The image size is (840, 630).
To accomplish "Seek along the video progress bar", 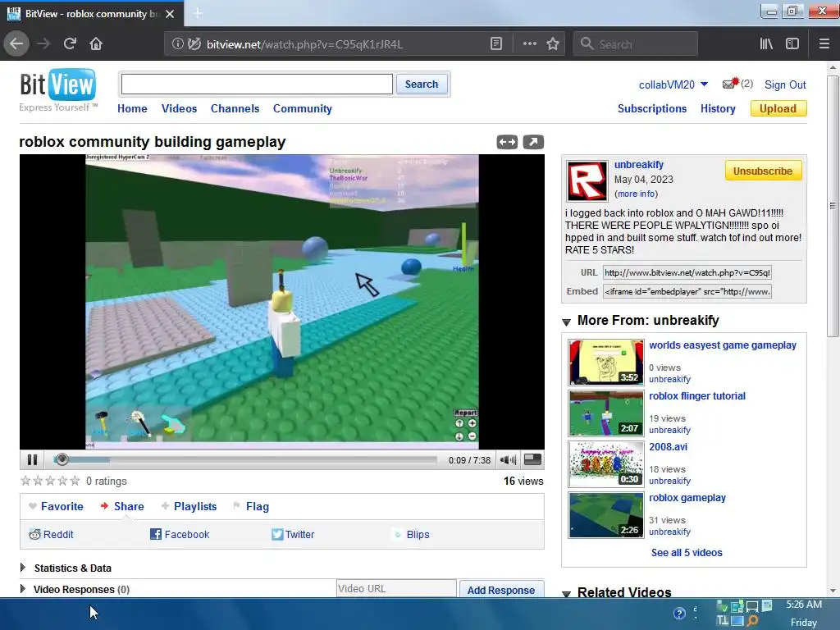I will (246, 459).
